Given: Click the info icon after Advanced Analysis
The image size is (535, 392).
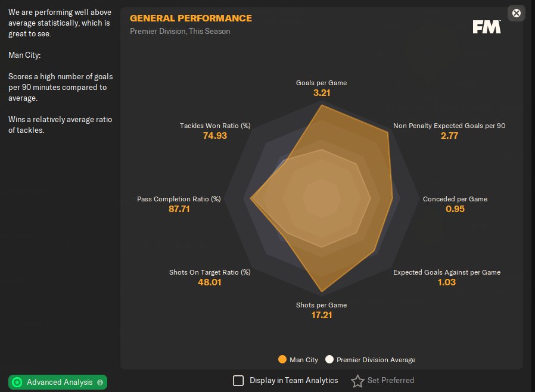Looking at the screenshot, I should click(100, 382).
